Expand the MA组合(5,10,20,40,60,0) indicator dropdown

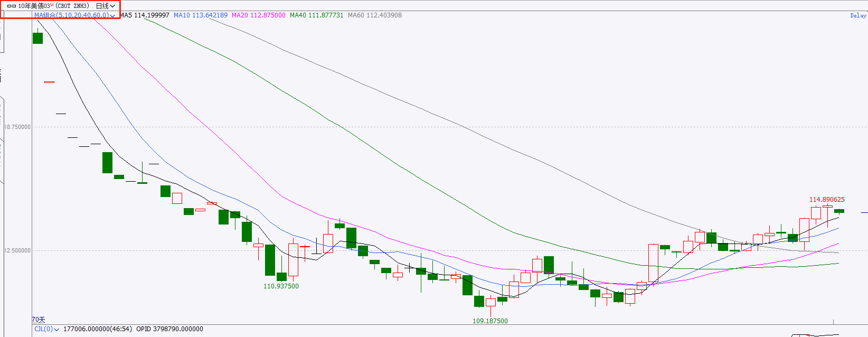coord(74,15)
